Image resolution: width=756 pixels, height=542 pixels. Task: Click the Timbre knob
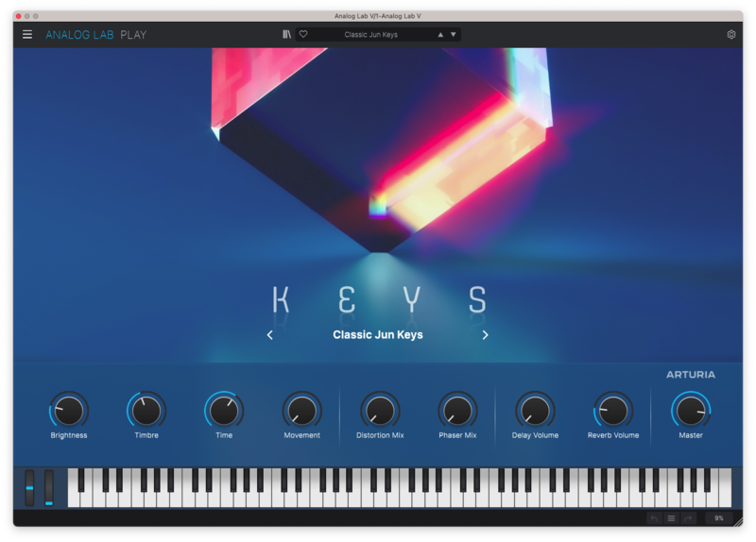click(146, 411)
